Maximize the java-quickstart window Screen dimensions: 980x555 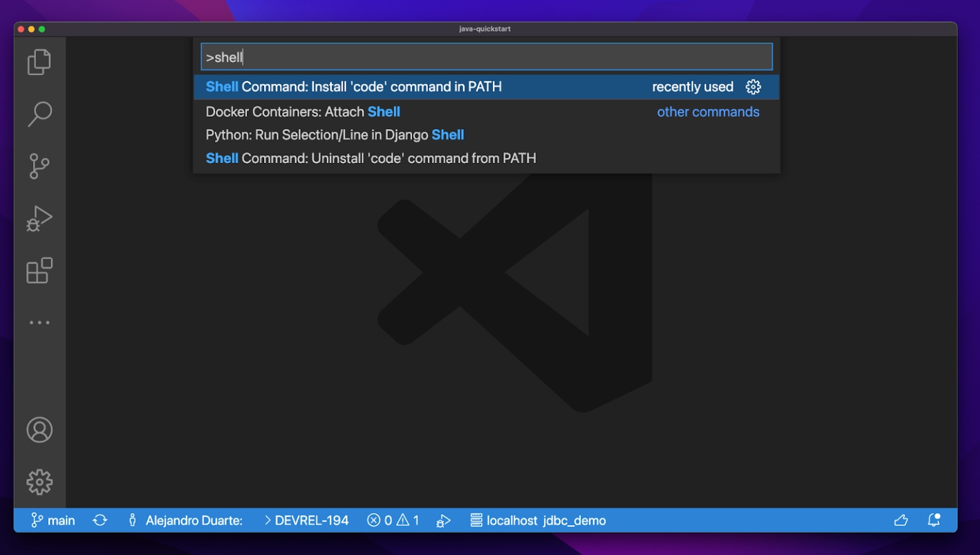42,29
